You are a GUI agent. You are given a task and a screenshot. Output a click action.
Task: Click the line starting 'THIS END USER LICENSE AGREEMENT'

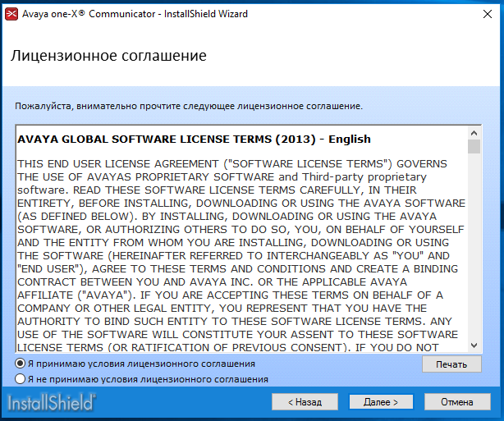pos(232,164)
